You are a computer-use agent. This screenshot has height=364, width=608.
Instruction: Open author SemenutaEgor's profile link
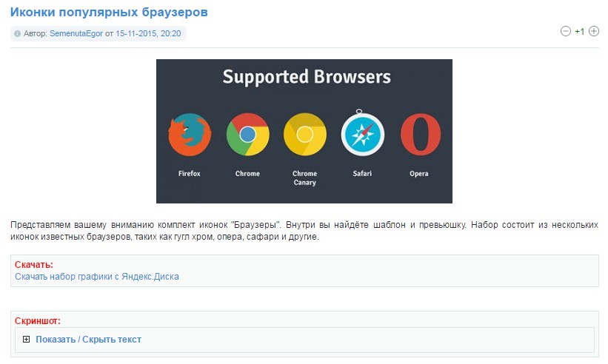tap(76, 34)
